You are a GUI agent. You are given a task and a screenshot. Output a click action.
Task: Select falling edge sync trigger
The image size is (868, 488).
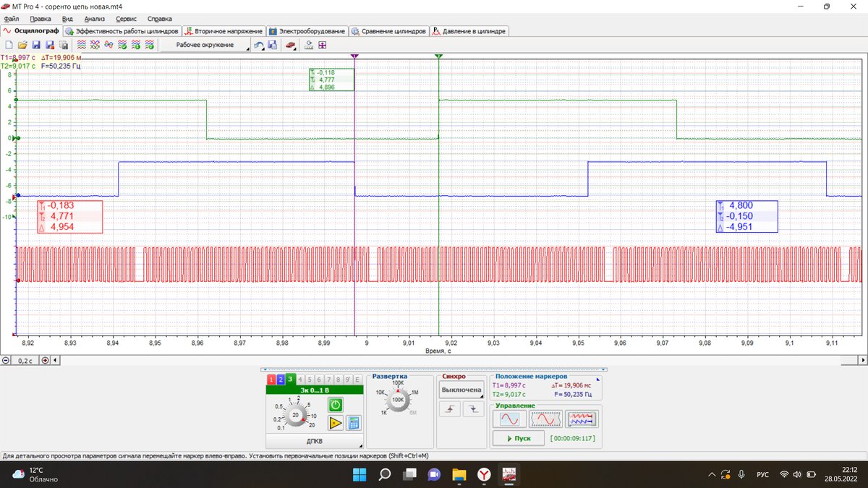click(x=474, y=408)
